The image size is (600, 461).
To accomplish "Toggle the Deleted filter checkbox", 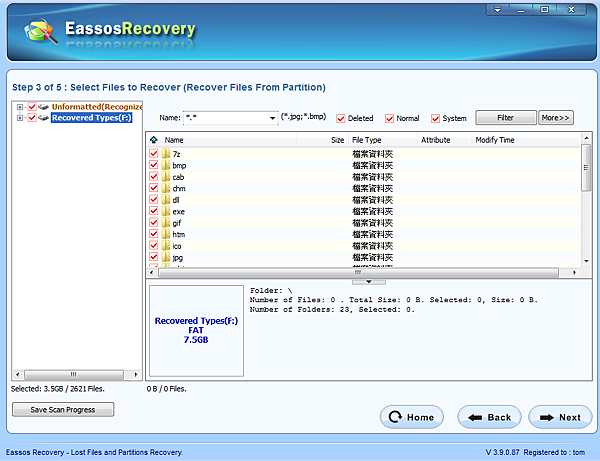I will pos(341,119).
